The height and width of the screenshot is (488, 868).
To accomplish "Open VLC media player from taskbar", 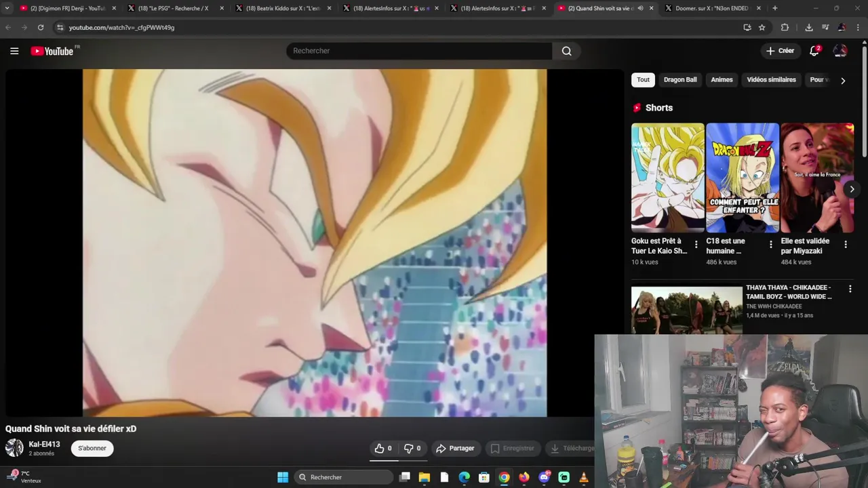I will tap(583, 477).
